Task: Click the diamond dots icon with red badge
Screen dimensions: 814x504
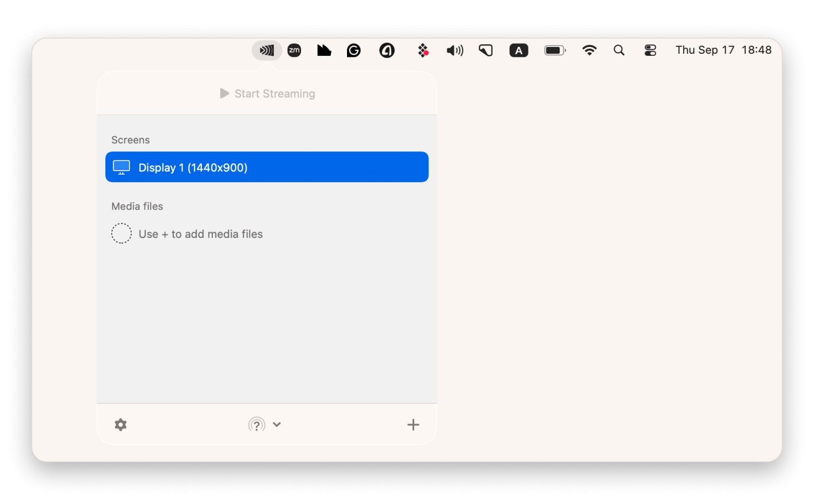Action: point(423,50)
